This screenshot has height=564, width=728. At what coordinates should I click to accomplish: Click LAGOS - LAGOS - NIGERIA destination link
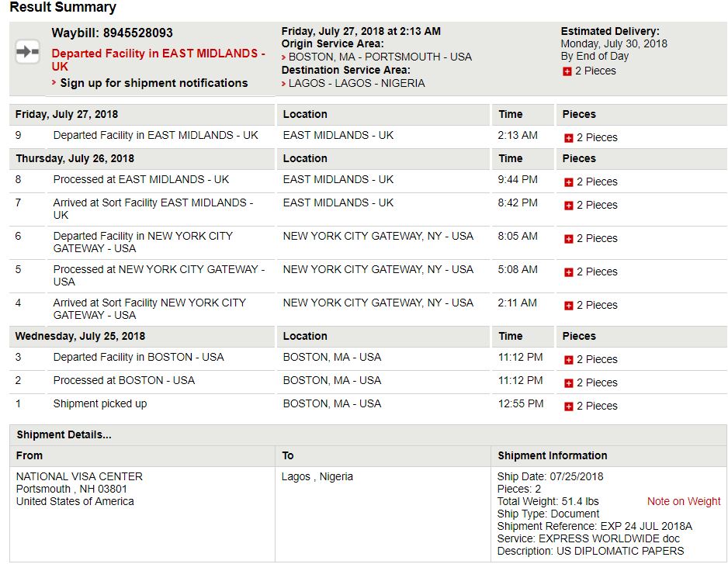coord(356,84)
